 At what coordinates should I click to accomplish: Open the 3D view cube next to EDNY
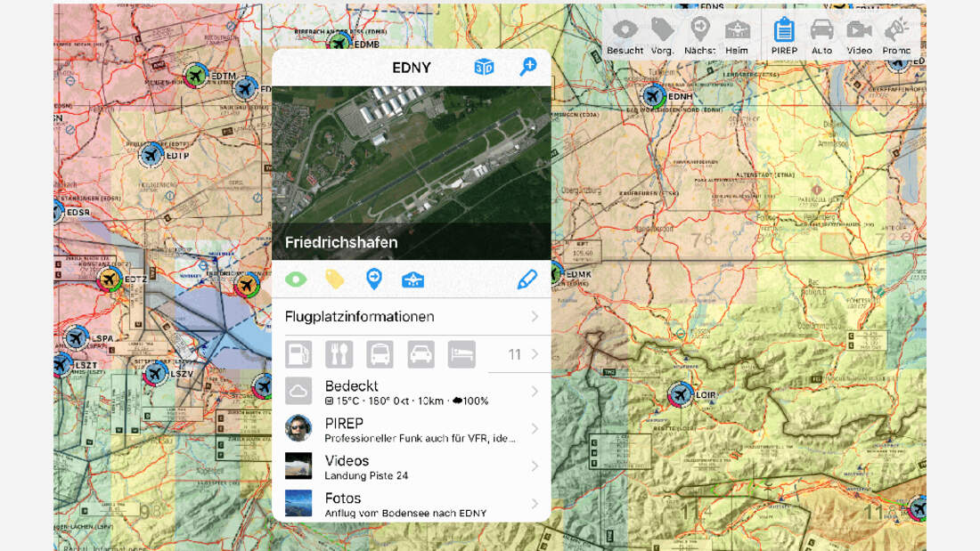pos(484,67)
